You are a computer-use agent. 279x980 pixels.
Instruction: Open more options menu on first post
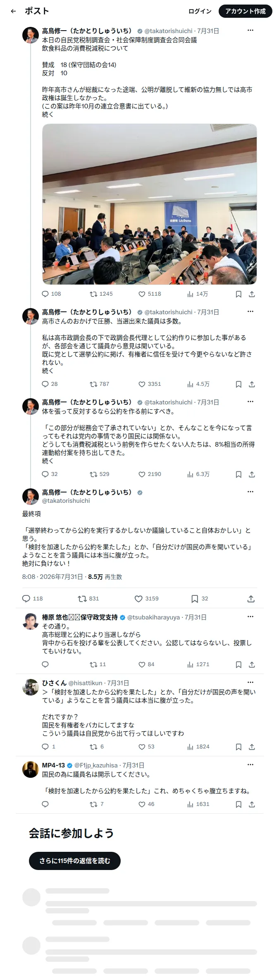pos(250,31)
